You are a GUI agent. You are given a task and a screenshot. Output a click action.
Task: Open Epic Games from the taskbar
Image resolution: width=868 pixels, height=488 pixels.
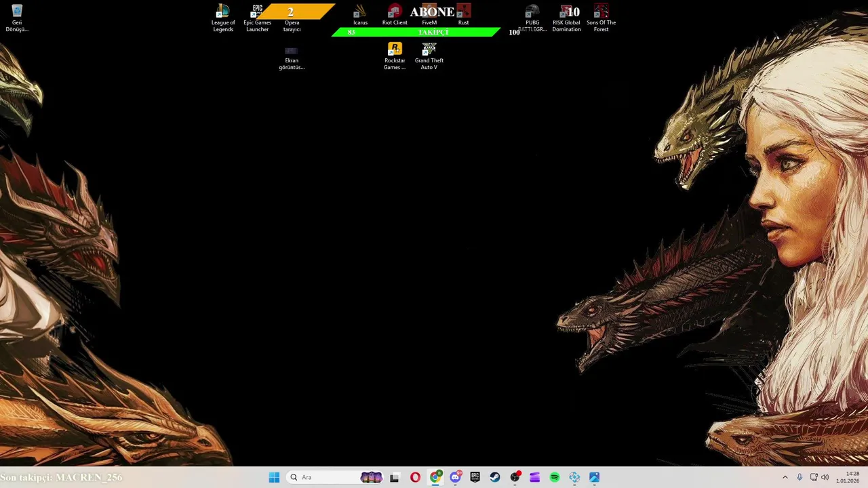pyautogui.click(x=475, y=477)
